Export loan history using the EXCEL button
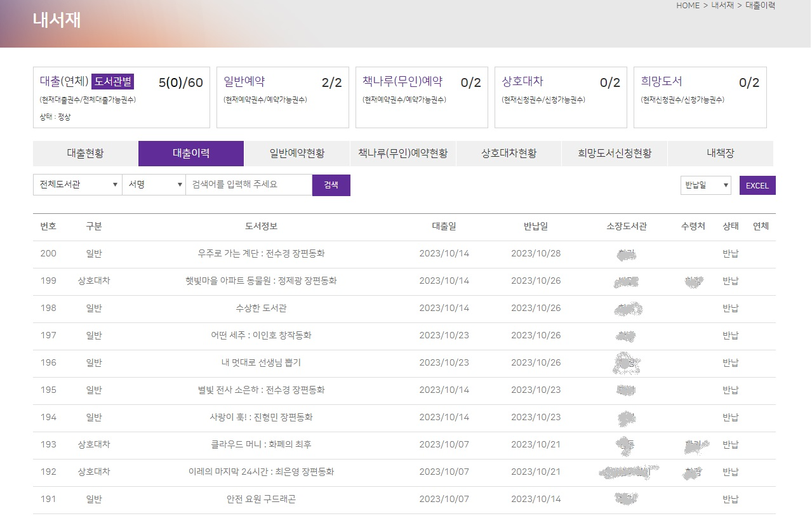Image resolution: width=812 pixels, height=516 pixels. [757, 185]
